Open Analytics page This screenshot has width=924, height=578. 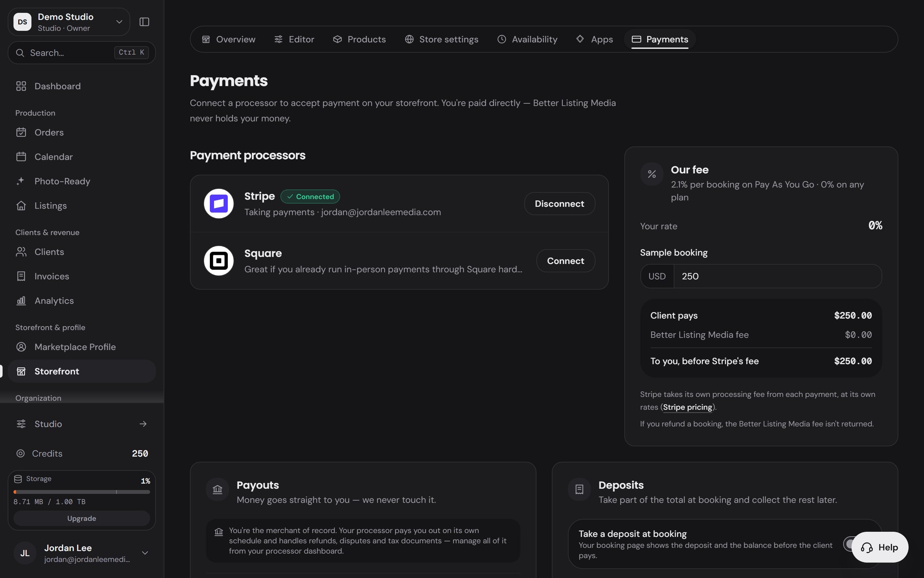click(x=82, y=301)
